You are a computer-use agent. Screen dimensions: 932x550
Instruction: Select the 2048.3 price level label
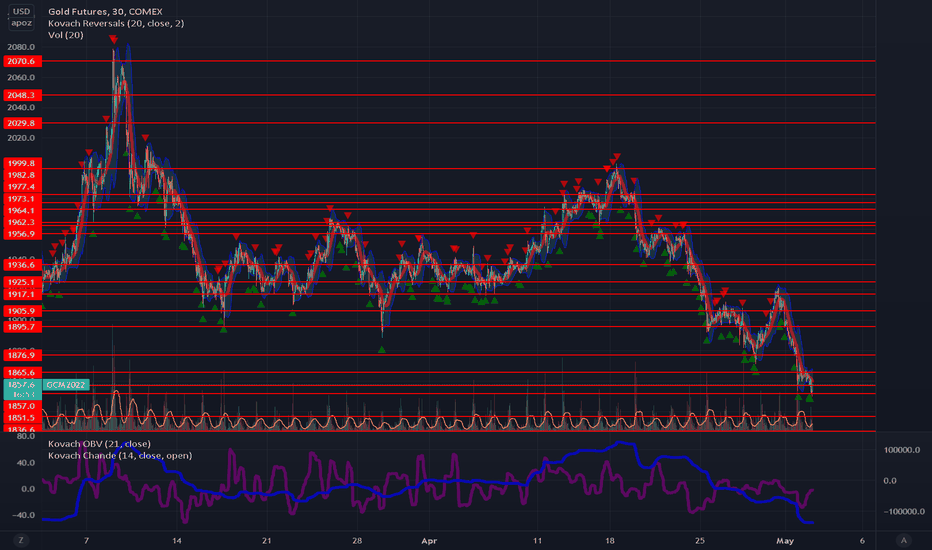pos(21,95)
